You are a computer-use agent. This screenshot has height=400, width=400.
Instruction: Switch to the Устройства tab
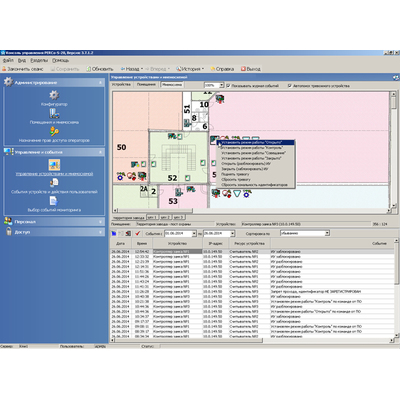tap(121, 85)
